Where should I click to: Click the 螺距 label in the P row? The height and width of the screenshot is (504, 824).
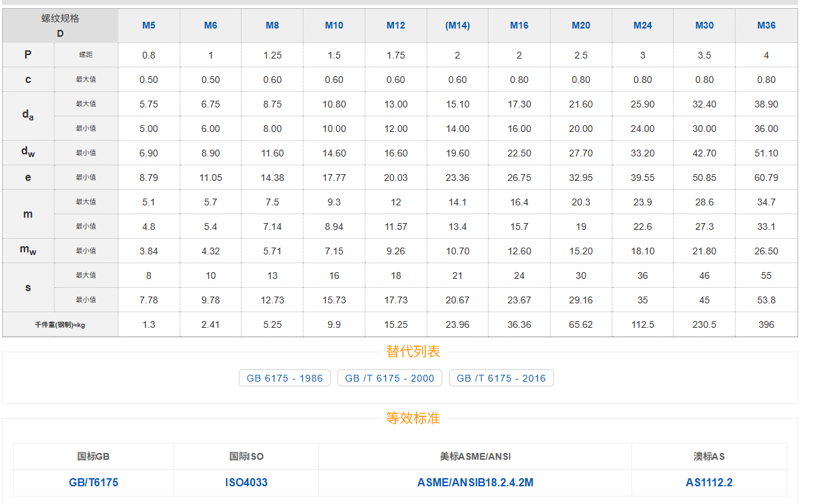pyautogui.click(x=86, y=55)
